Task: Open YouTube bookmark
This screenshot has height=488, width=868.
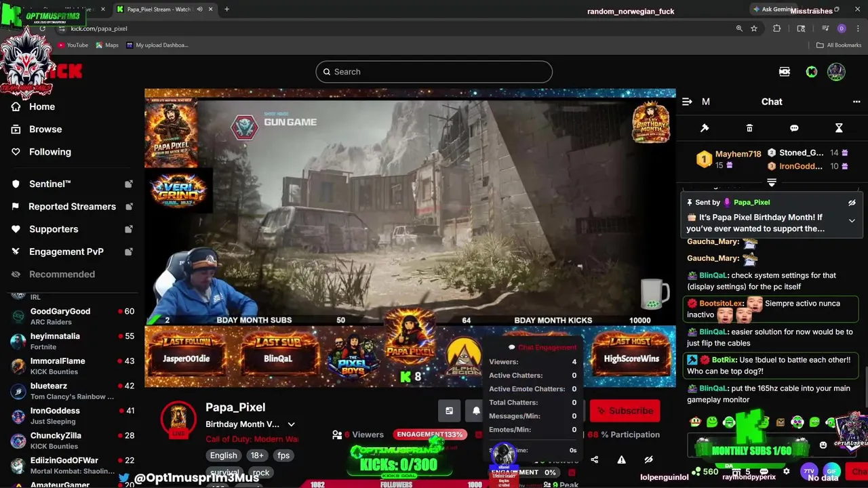Action: pos(73,45)
